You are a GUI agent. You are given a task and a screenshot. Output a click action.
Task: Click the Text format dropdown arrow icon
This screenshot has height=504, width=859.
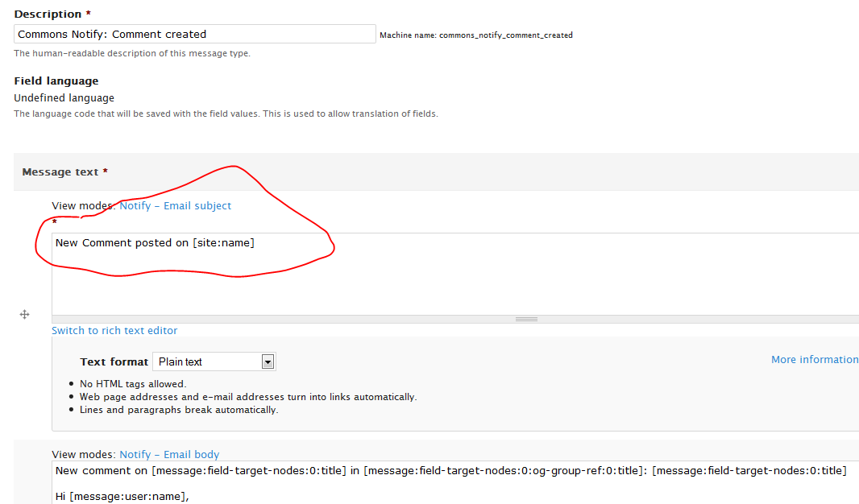point(268,361)
